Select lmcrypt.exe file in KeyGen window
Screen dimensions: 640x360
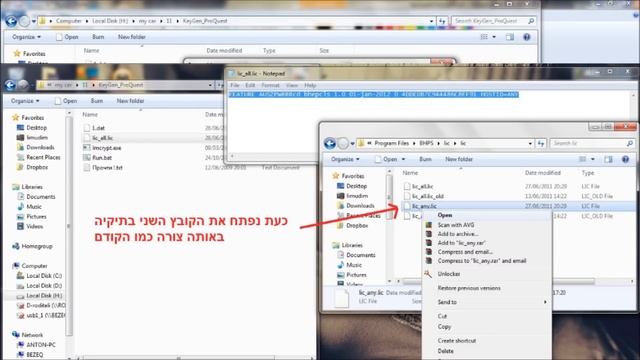pyautogui.click(x=107, y=148)
